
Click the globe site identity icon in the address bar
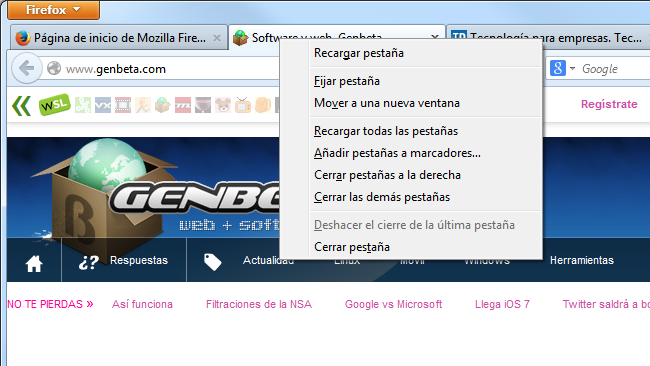click(x=54, y=68)
